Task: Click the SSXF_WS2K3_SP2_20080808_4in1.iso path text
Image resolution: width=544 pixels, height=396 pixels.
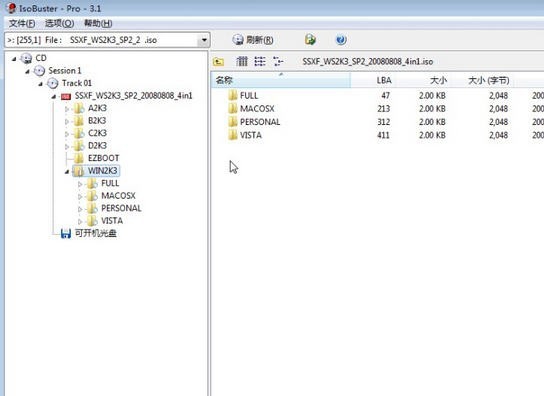Action: [x=367, y=62]
